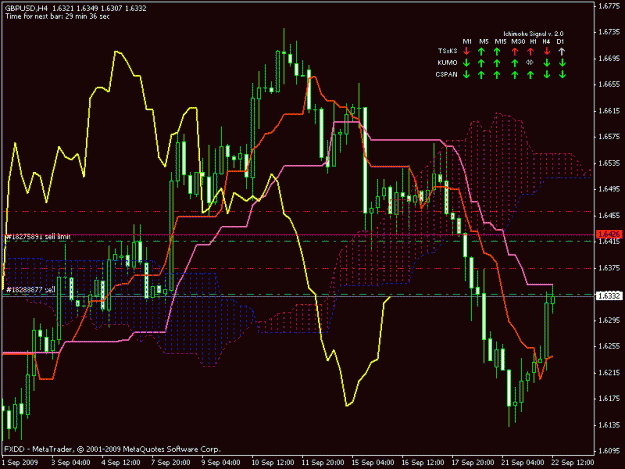Click the '22 Sep 12:00' date label

pyautogui.click(x=572, y=463)
